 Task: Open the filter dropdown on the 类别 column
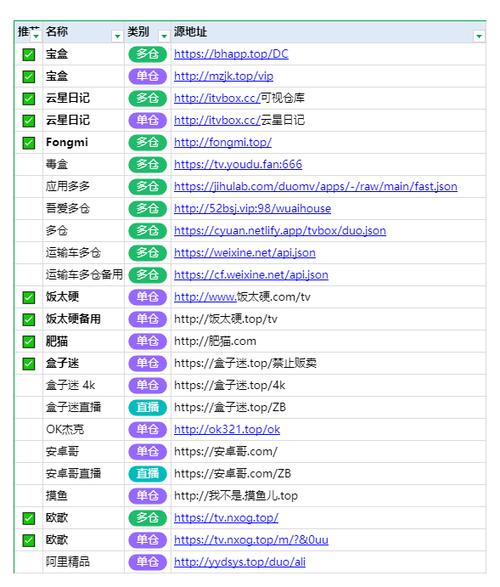click(164, 36)
